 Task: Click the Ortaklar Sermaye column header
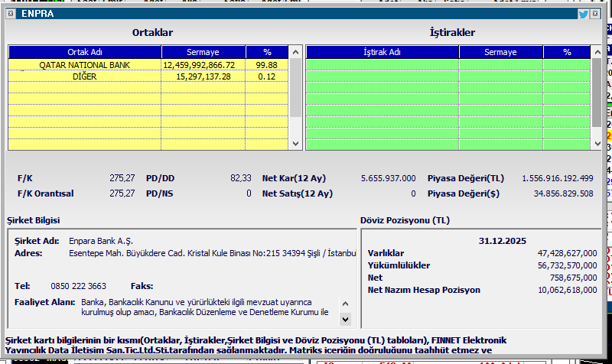tap(203, 52)
